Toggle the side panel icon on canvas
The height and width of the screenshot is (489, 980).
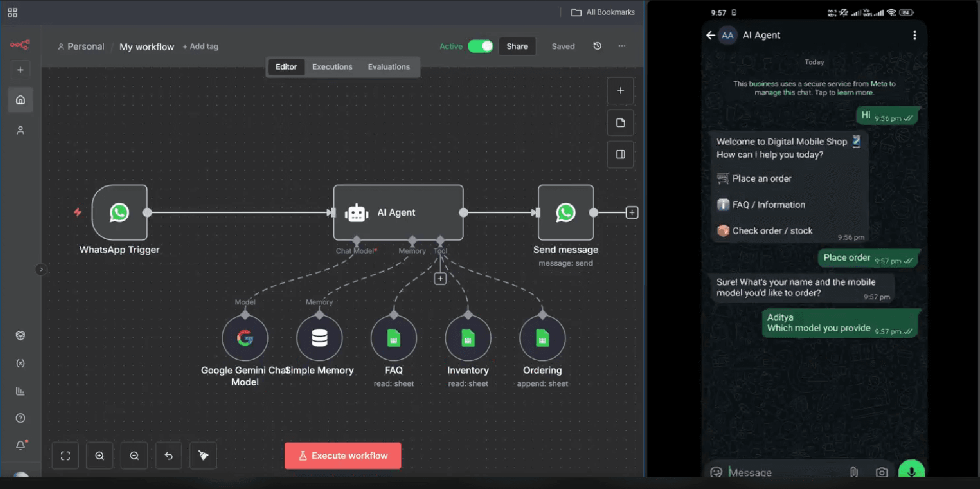click(x=620, y=154)
